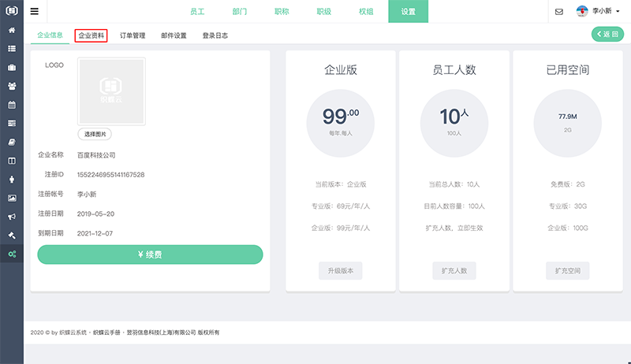Open the server/tasks icon in sidebar
This screenshot has height=364, width=631.
tap(12, 124)
